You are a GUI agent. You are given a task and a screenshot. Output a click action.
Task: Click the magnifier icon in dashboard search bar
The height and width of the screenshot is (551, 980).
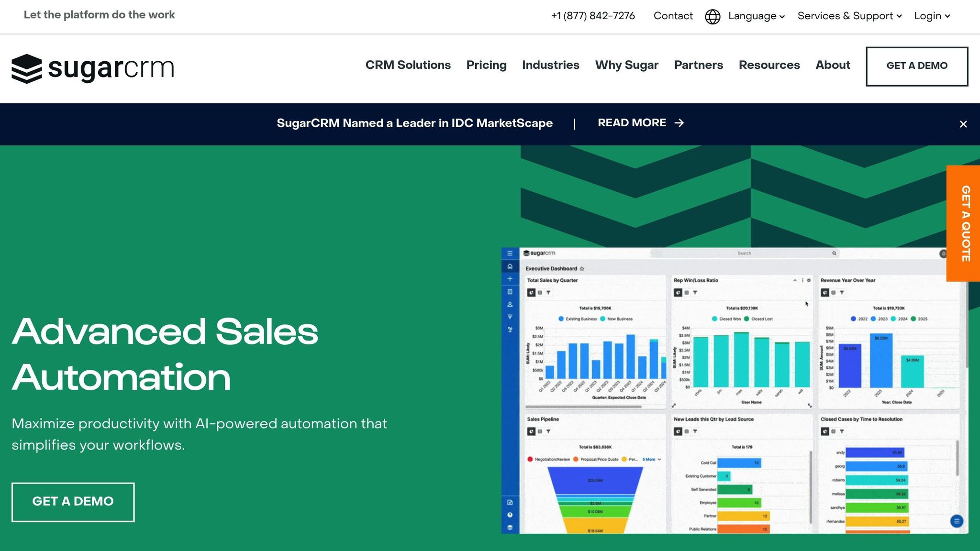click(x=834, y=253)
